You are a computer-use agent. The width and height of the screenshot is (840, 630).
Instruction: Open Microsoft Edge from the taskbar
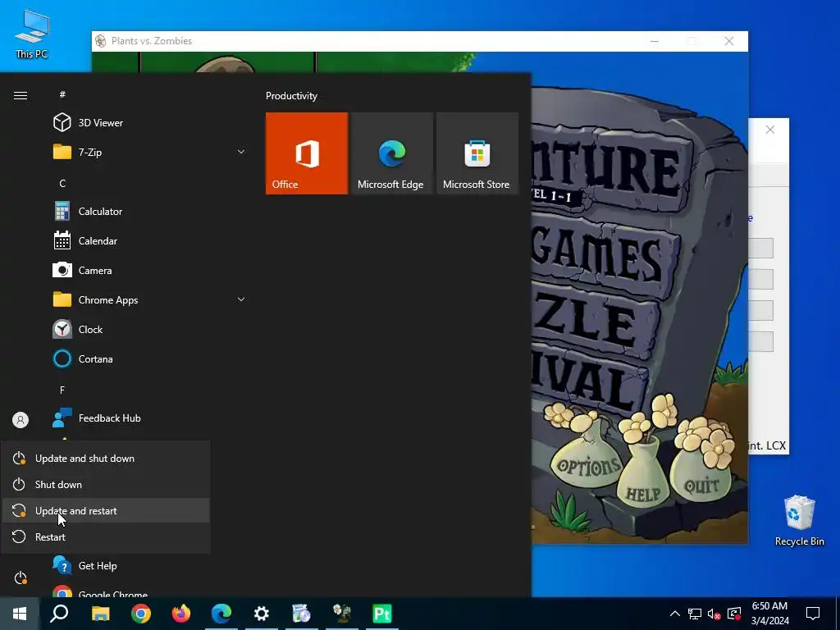click(221, 614)
